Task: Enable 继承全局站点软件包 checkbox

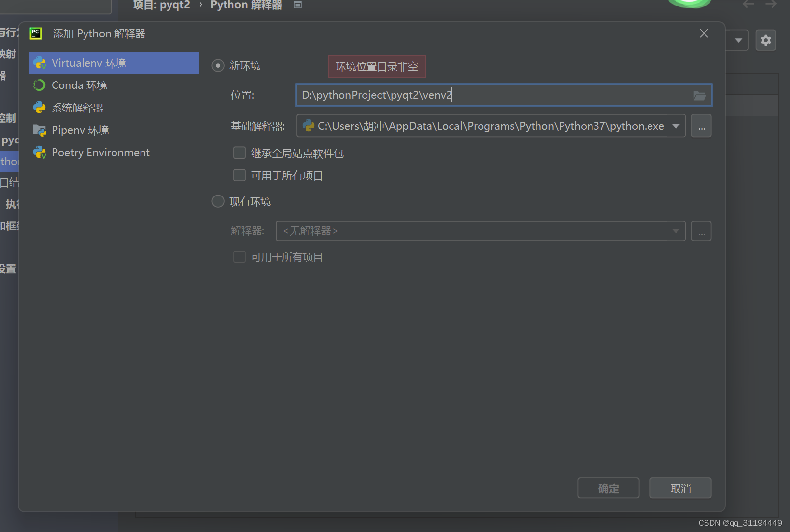Action: (x=239, y=153)
